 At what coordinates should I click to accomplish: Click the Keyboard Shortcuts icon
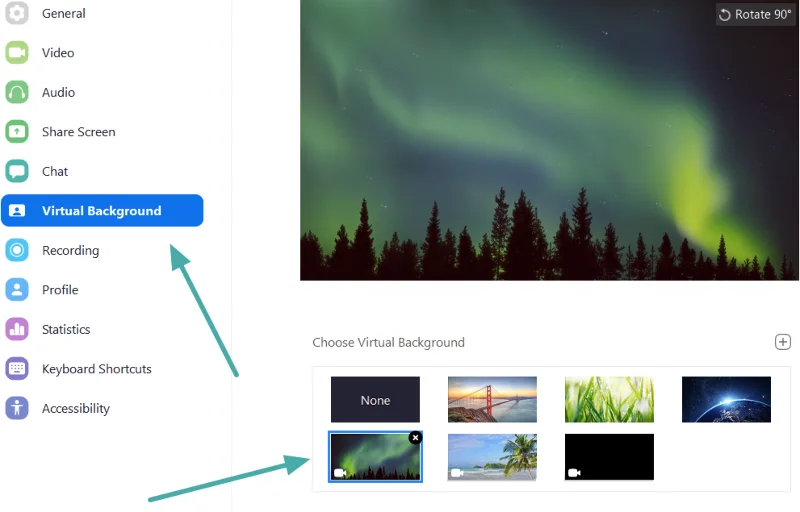point(17,369)
